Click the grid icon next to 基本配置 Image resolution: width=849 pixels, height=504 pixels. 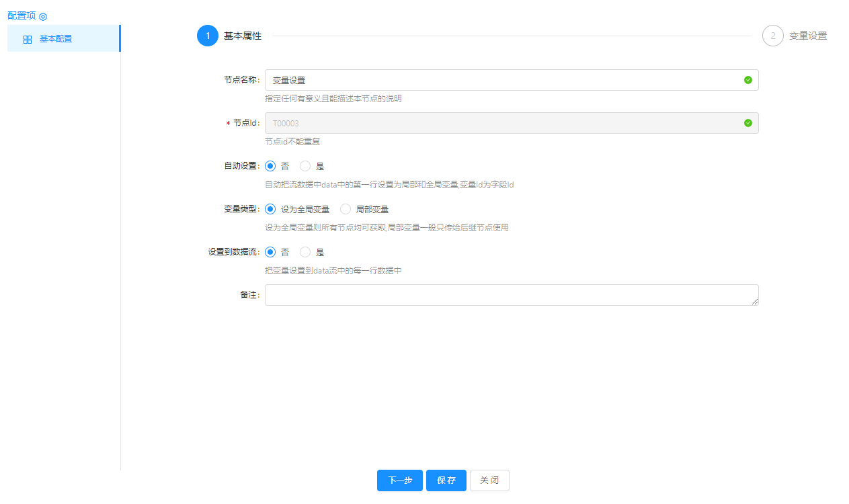click(28, 40)
